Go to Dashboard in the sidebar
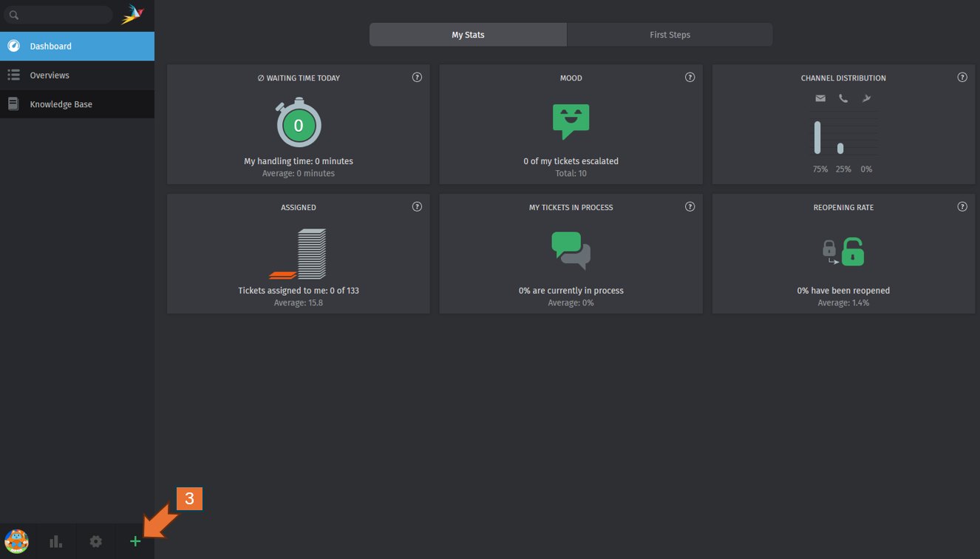Viewport: 980px width, 559px height. [50, 46]
